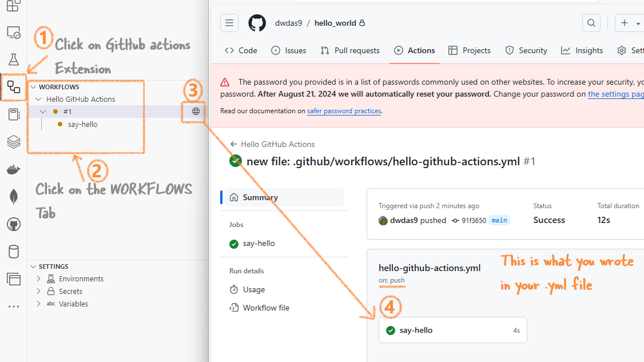
Task: Click the Success status value
Action: pyautogui.click(x=549, y=220)
